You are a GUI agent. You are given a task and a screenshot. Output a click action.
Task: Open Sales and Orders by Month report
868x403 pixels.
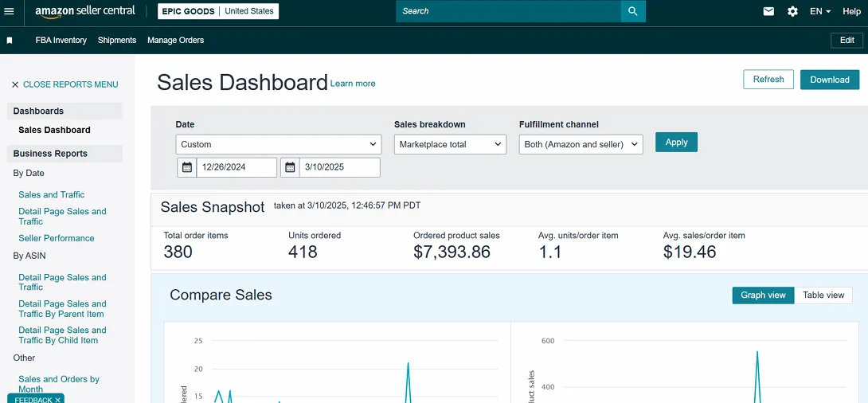coord(59,384)
